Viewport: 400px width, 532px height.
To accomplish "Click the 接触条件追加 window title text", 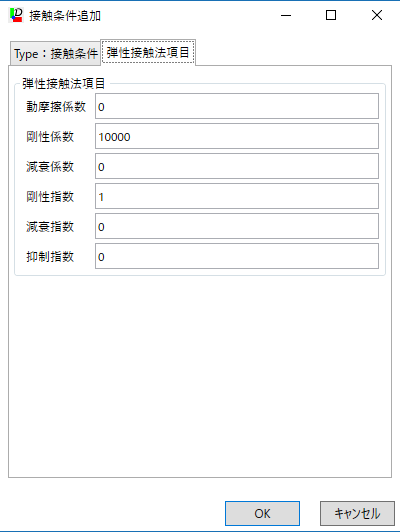I will pos(65,16).
